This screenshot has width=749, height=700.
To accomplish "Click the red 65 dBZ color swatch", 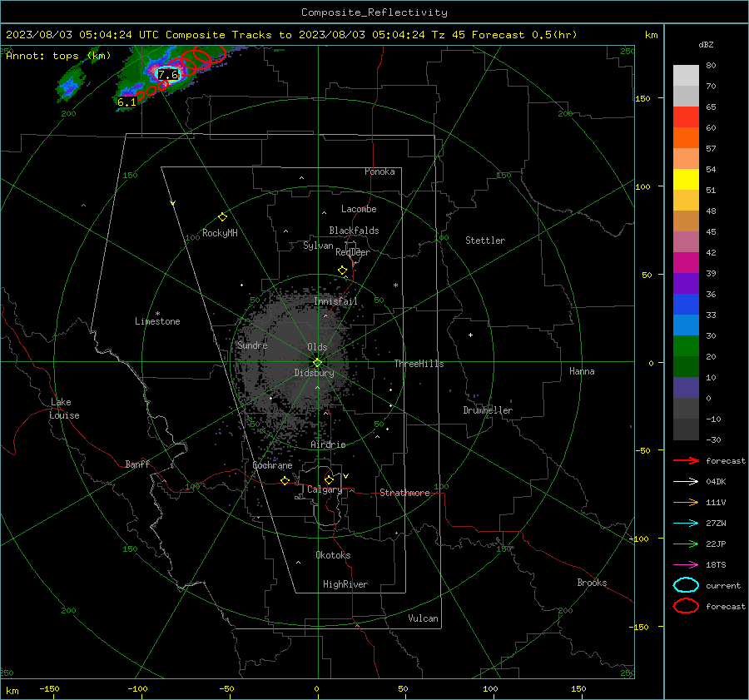I will [x=686, y=117].
